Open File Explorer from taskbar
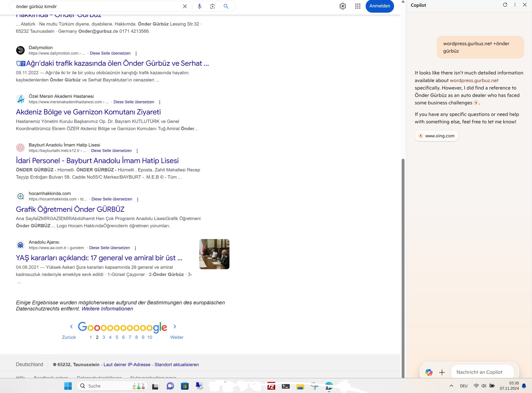 click(300, 386)
